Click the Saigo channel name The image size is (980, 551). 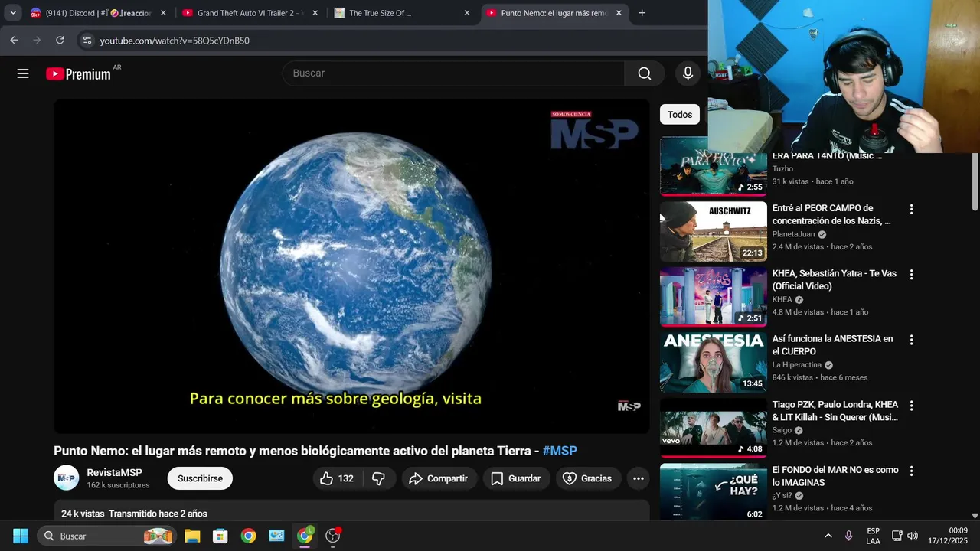coord(782,430)
